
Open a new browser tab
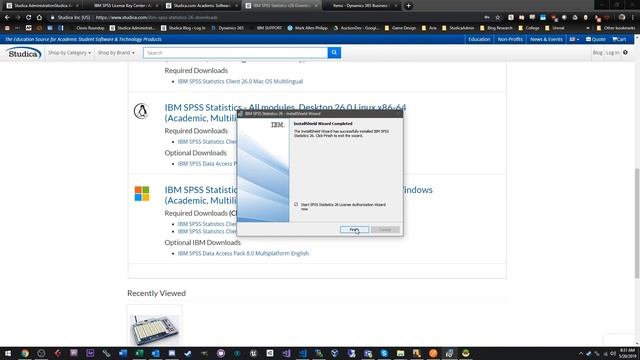(408, 6)
